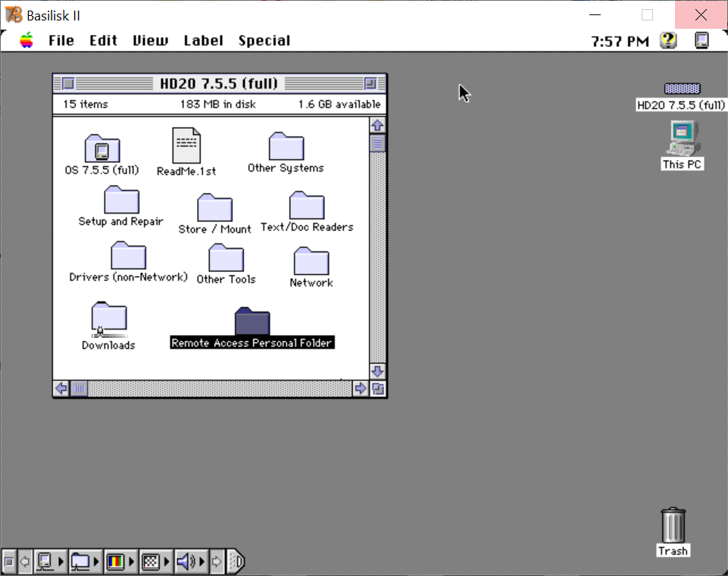Select the OS 7.5.5 (full) system folder
The width and height of the screenshot is (728, 576).
[x=102, y=149]
